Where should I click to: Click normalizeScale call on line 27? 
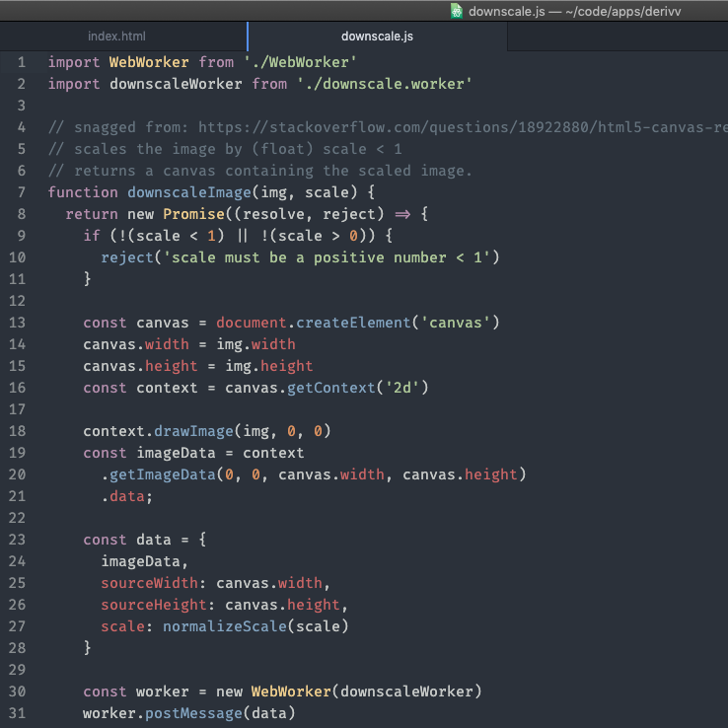[x=225, y=626]
